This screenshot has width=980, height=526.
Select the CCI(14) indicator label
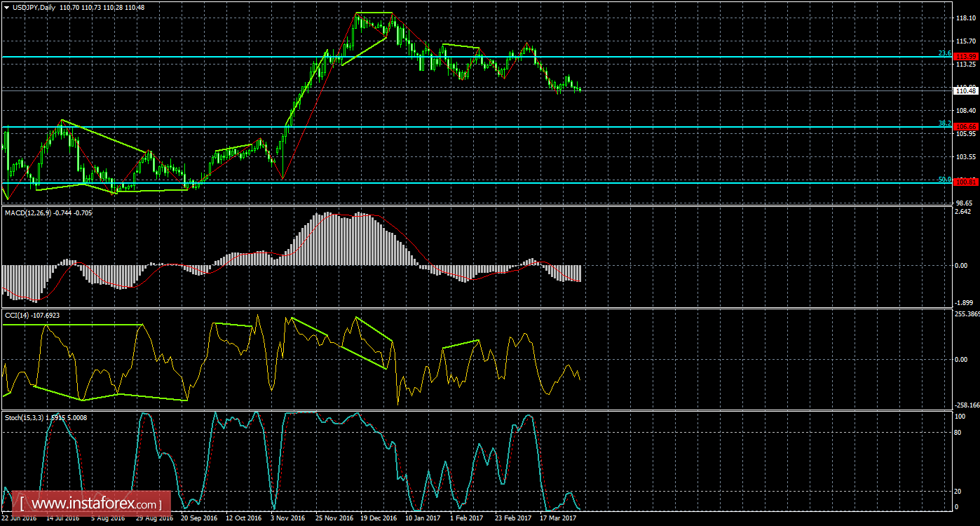(x=16, y=315)
